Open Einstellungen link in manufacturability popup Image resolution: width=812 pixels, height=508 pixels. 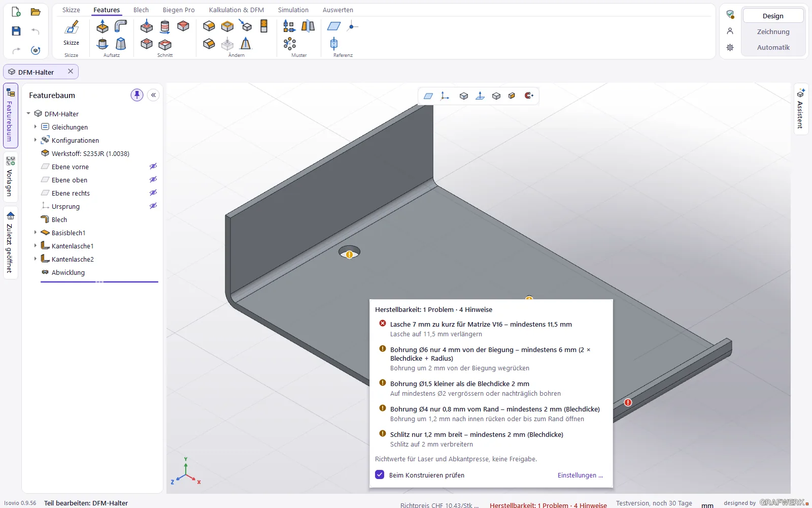(x=580, y=475)
